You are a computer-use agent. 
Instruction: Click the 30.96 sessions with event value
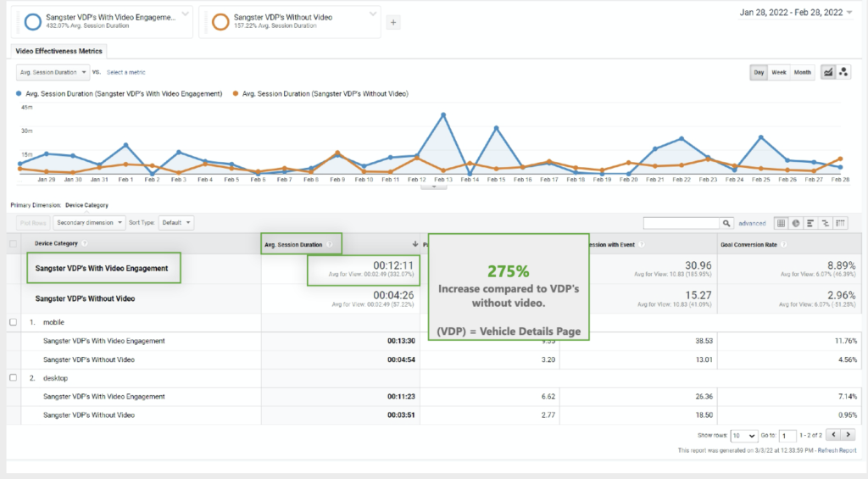coord(698,265)
